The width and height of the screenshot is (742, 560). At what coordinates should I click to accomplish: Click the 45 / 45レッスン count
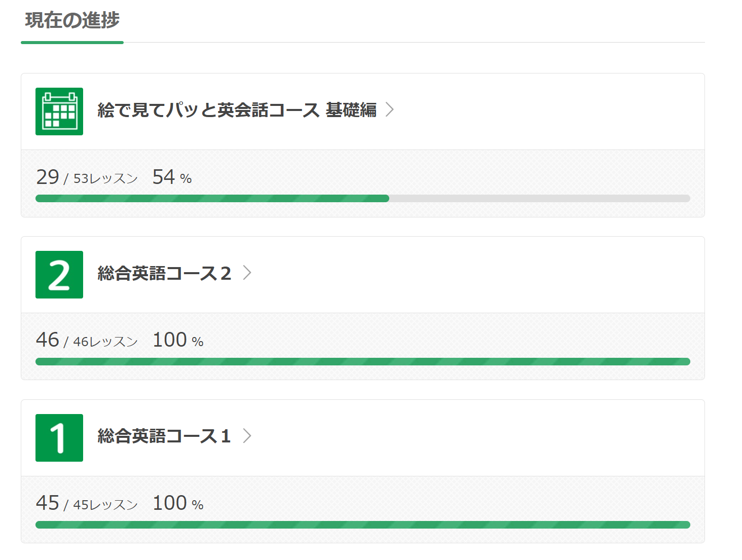click(x=87, y=504)
